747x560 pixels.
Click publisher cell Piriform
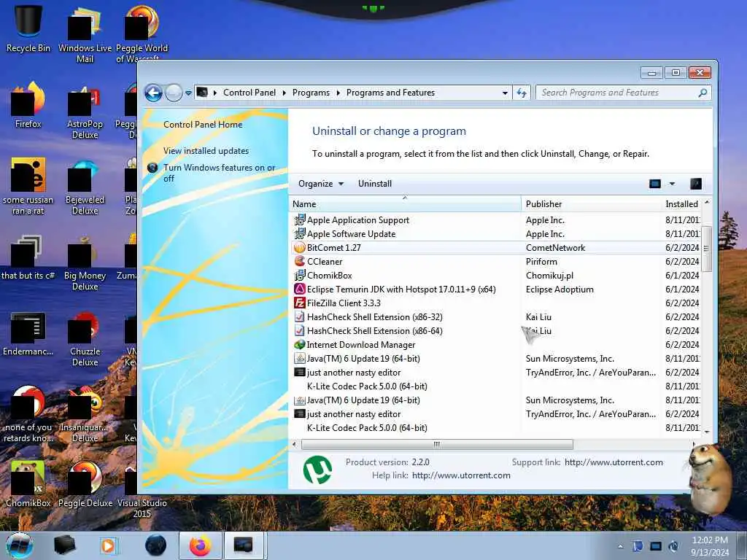[x=541, y=262]
